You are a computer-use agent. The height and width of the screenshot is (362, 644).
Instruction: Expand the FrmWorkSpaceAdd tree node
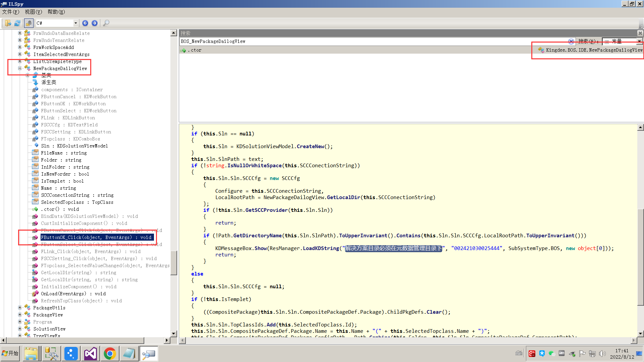click(x=20, y=47)
